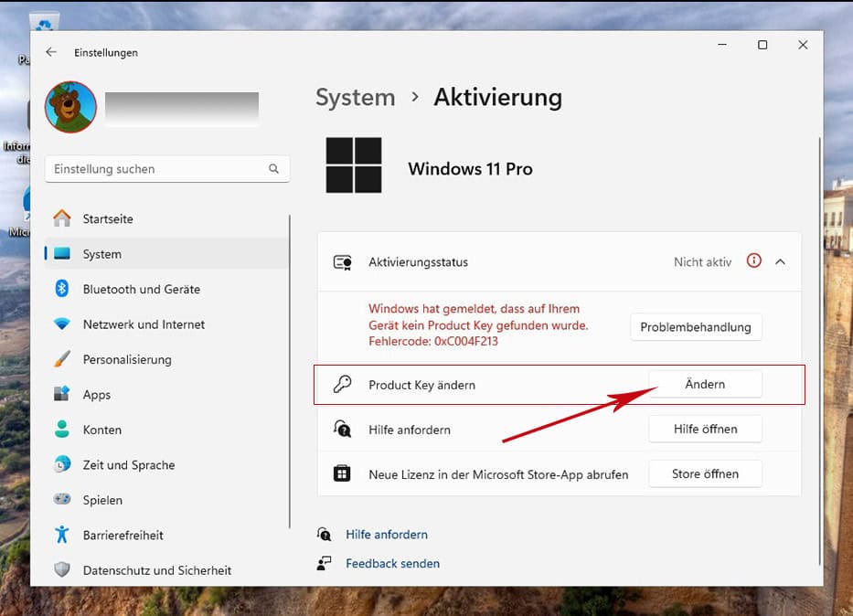This screenshot has height=616, width=853.
Task: Go to Zeit und Sprache
Action: tap(128, 465)
